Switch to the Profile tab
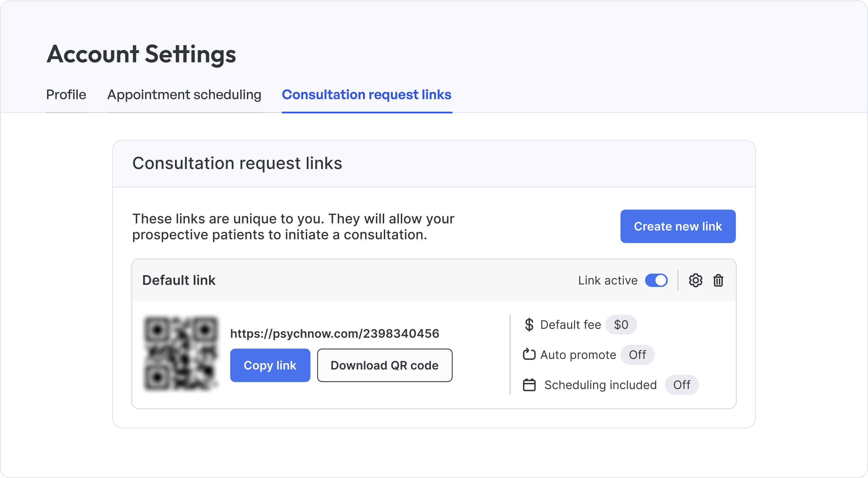Screen dimensions: 868x478 [66, 95]
